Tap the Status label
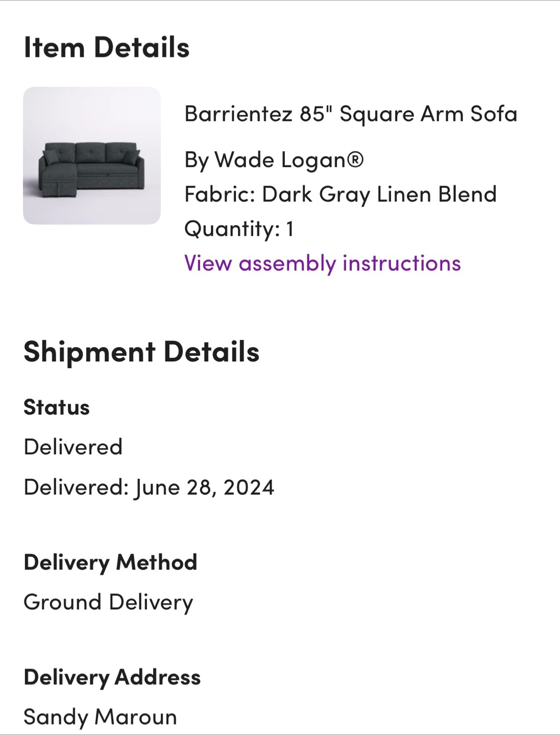The width and height of the screenshot is (560, 735). pos(57,408)
